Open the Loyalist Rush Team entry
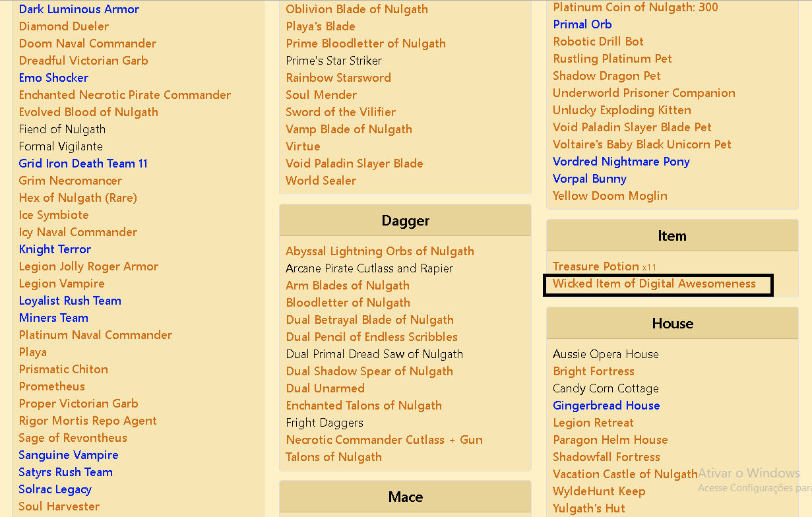 click(x=70, y=300)
